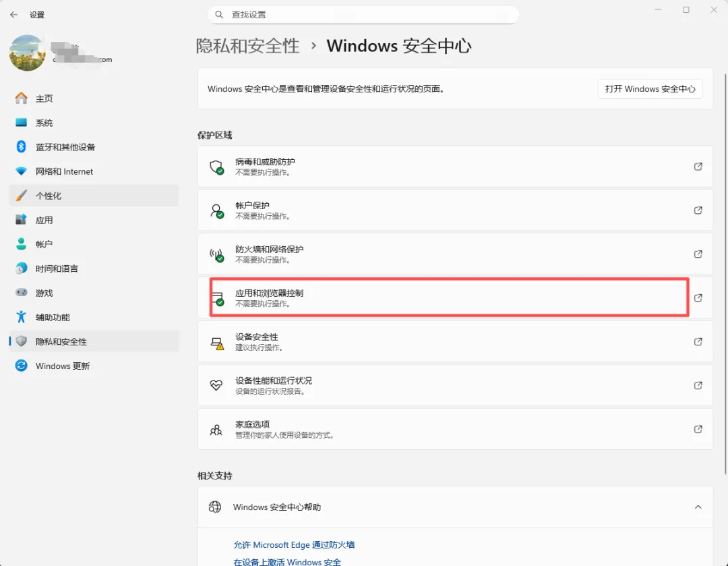Viewport: 728px width, 566px height.
Task: Open 应用和浏览器控制 area
Action: (x=455, y=298)
